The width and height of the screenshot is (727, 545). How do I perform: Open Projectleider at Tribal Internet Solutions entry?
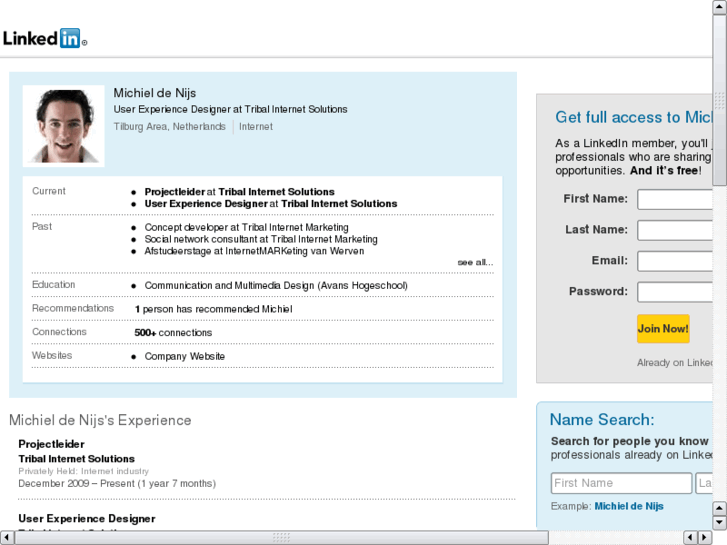[239, 192]
